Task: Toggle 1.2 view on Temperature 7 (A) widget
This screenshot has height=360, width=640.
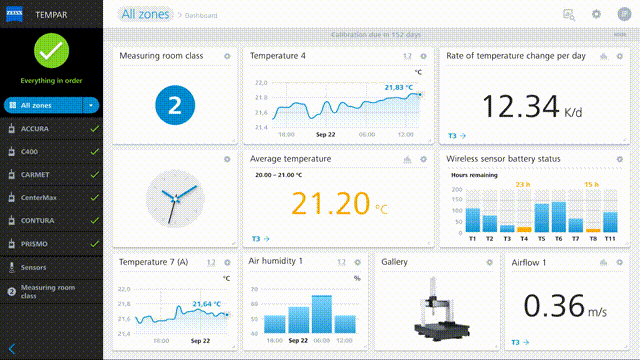Action: (211, 262)
